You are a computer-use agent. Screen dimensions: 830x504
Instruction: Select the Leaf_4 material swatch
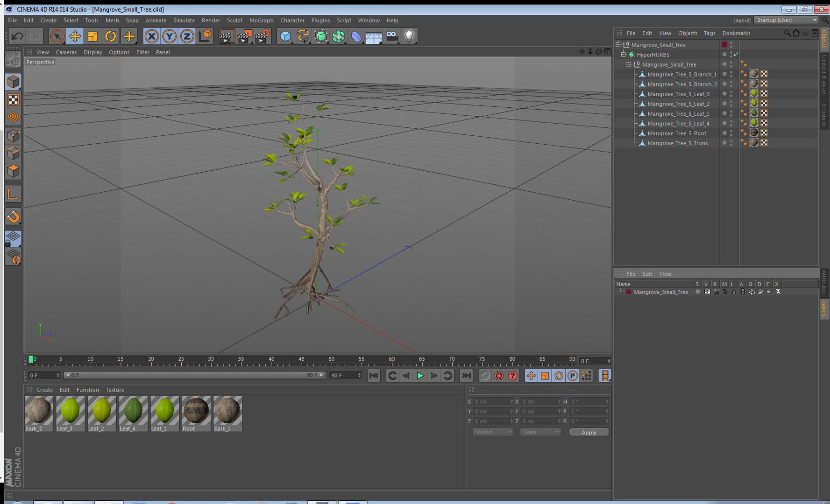[x=133, y=414]
